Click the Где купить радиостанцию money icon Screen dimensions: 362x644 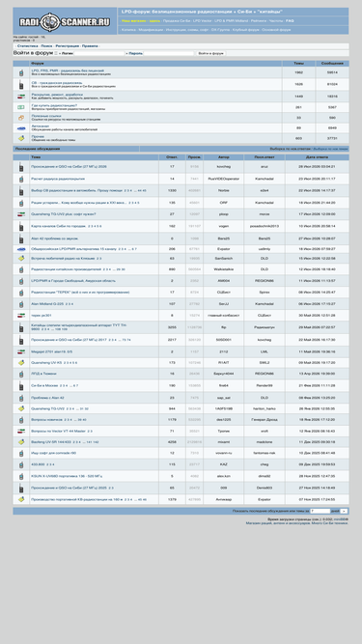21,107
